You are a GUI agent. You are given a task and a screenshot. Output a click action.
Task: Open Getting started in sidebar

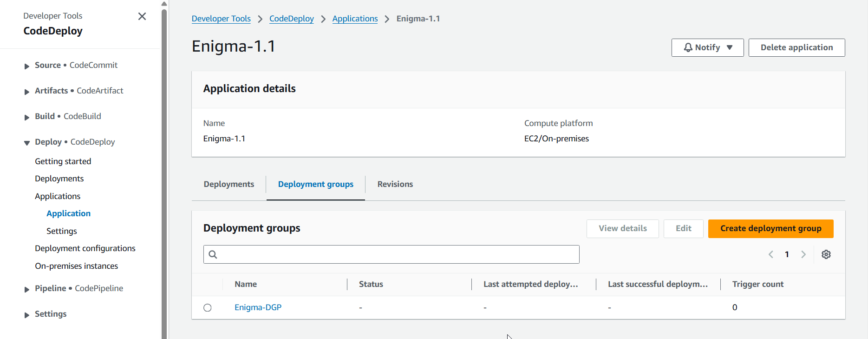click(x=63, y=161)
